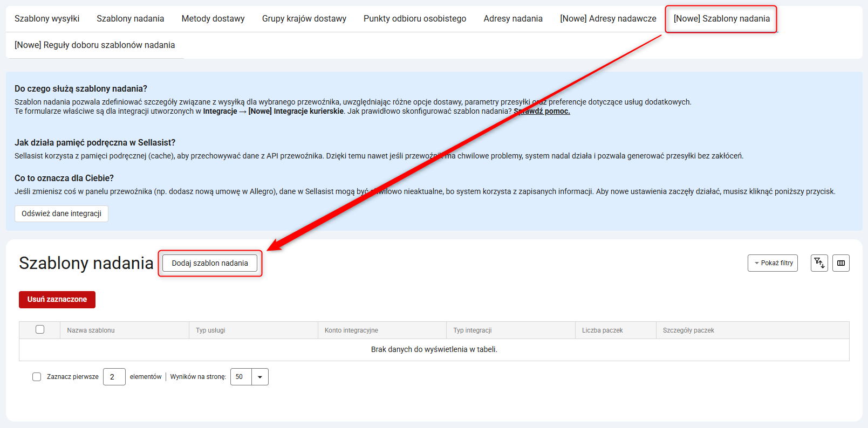Open [Nowe] Reguły doboru szablonów nadania tab
Screen dimensions: 868x428
[x=95, y=45]
